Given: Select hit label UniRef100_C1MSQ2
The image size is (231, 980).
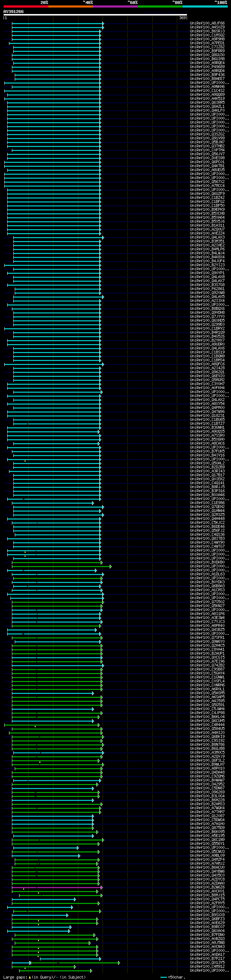Looking at the screenshot, I should coord(208,35).
